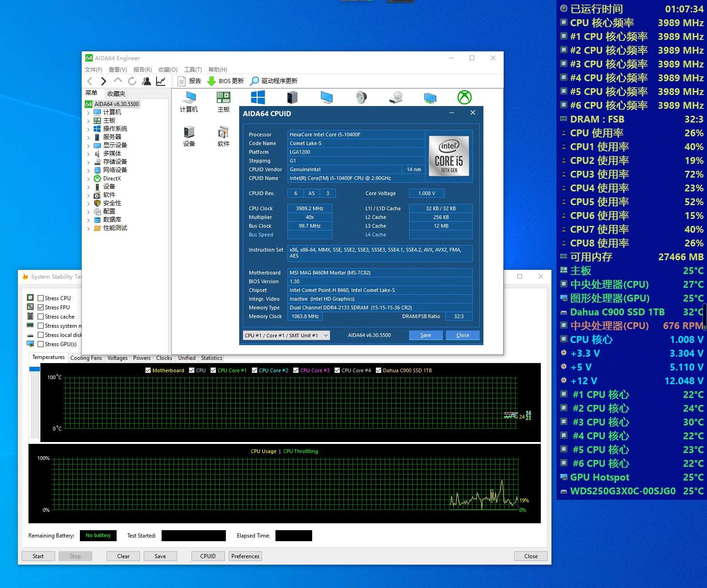
Task: Expand the 存储设备 tree node
Action: (x=89, y=162)
